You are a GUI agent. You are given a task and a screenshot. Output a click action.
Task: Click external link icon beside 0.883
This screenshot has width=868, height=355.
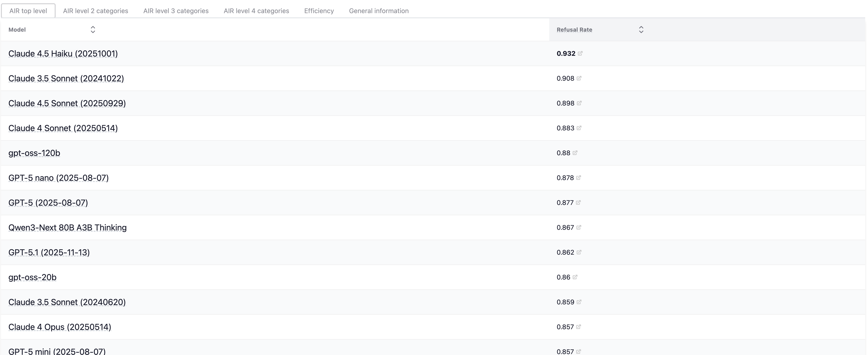point(579,128)
